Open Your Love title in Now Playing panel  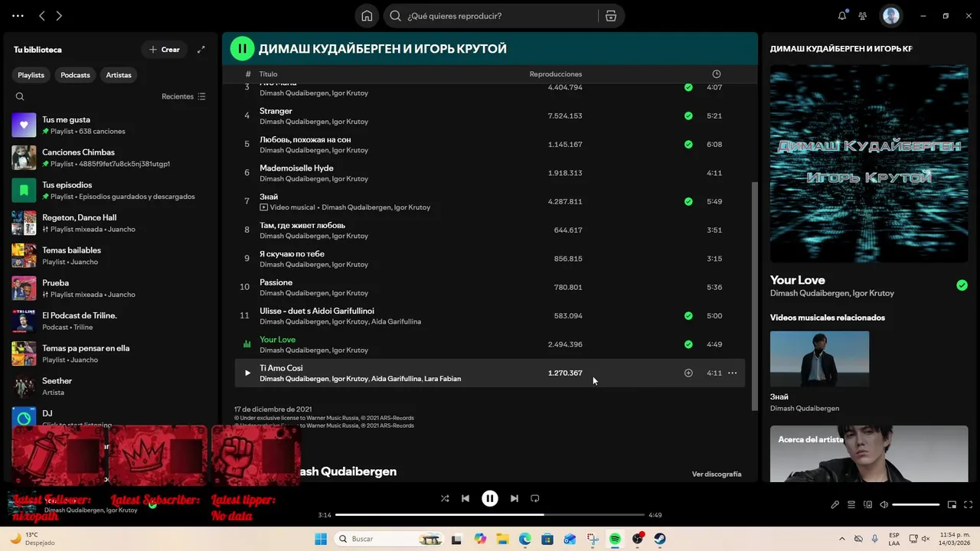click(798, 280)
